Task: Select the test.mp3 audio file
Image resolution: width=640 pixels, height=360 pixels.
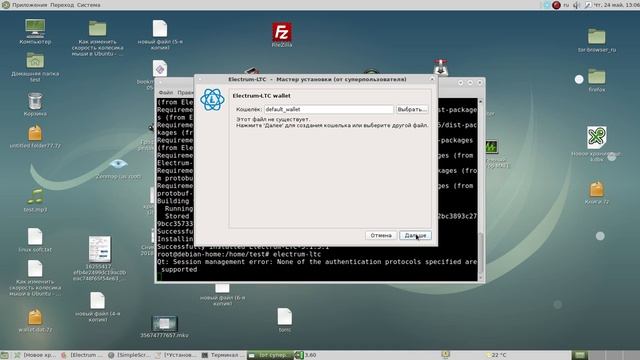Action: [x=35, y=200]
